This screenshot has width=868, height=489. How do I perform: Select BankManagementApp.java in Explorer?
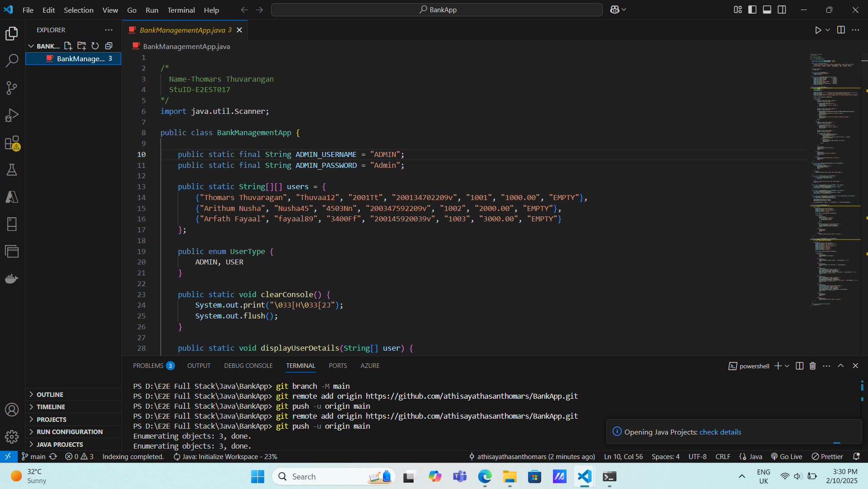point(73,59)
